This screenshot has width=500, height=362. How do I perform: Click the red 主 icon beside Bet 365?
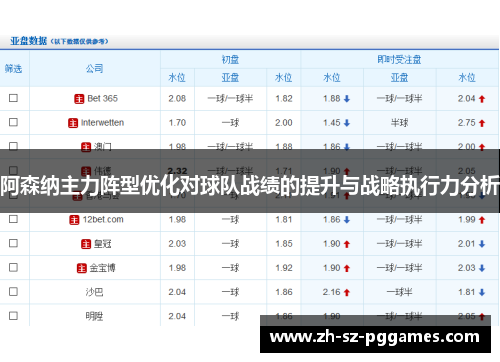[79, 99]
